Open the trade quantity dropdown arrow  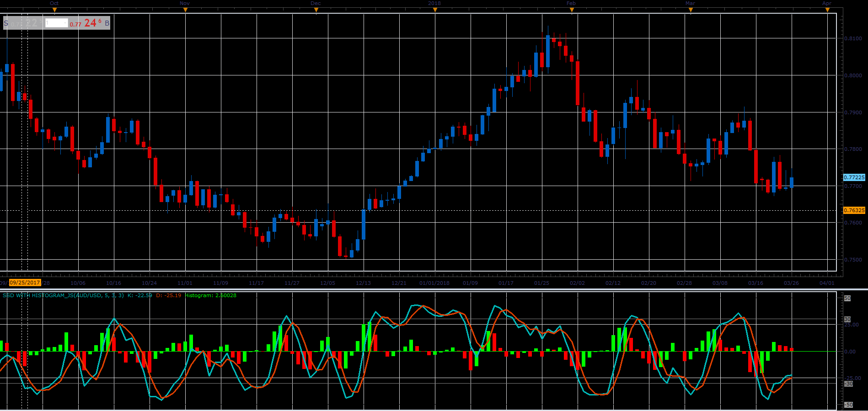click(65, 23)
